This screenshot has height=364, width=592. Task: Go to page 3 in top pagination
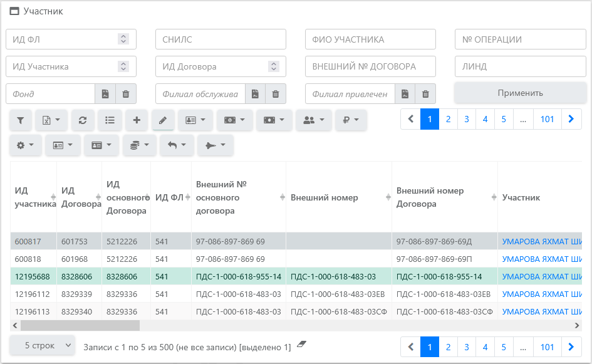point(467,119)
